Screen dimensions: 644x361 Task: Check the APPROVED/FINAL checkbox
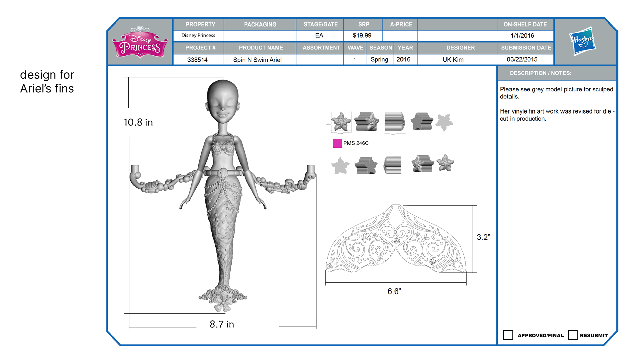tap(508, 335)
